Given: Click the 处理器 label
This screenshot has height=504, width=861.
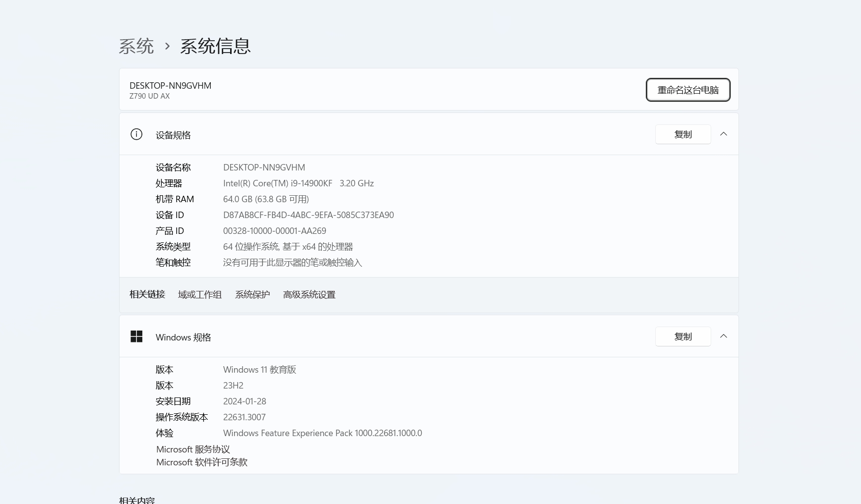Looking at the screenshot, I should [169, 183].
